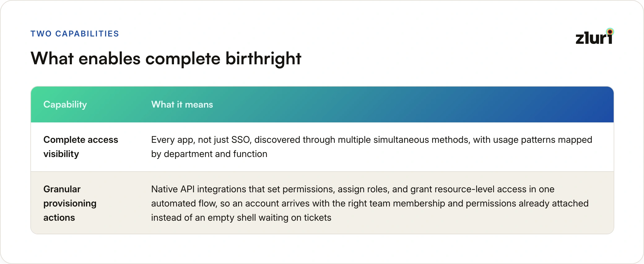Image resolution: width=644 pixels, height=264 pixels.
Task: Click the text empty shell waiting on tickets
Action: [269, 218]
